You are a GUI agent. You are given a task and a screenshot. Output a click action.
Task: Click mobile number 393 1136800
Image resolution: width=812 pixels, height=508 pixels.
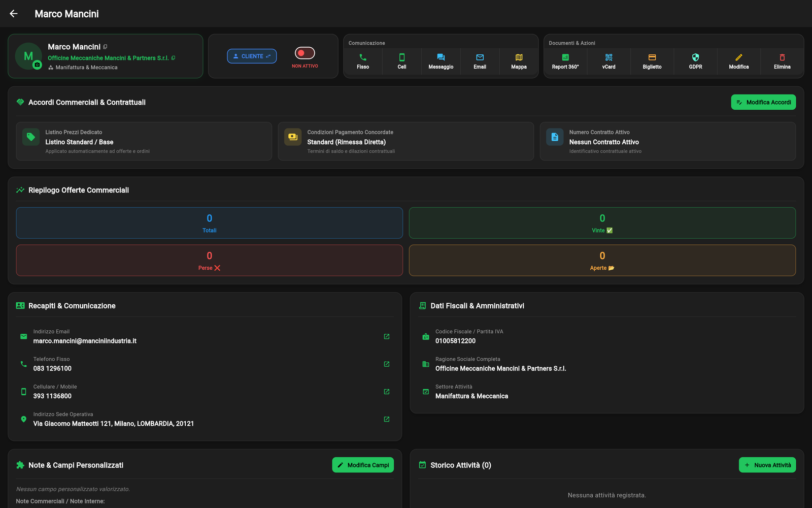(52, 396)
